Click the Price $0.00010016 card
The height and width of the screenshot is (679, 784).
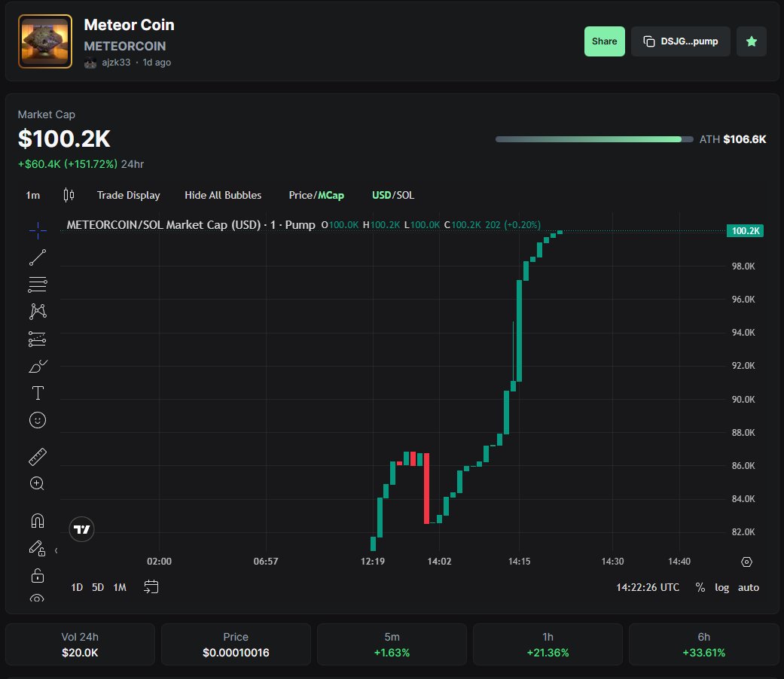tap(236, 644)
